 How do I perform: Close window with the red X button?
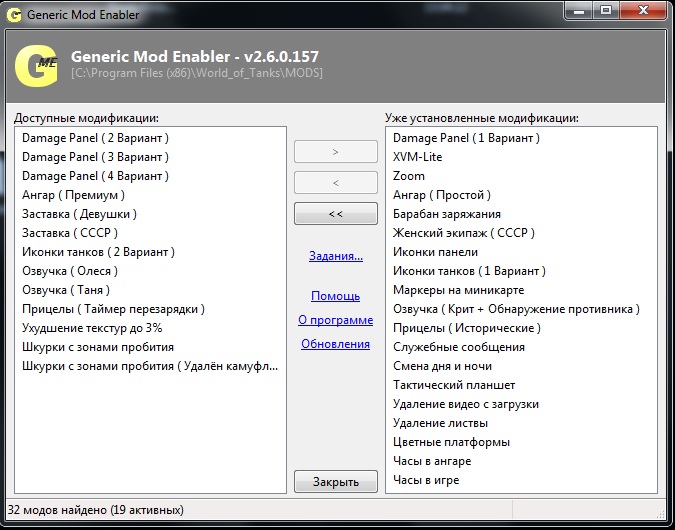[x=644, y=10]
